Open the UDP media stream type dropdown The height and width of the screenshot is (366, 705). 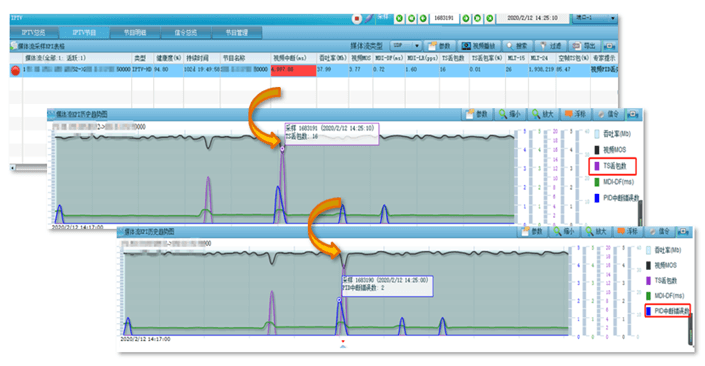pyautogui.click(x=406, y=45)
